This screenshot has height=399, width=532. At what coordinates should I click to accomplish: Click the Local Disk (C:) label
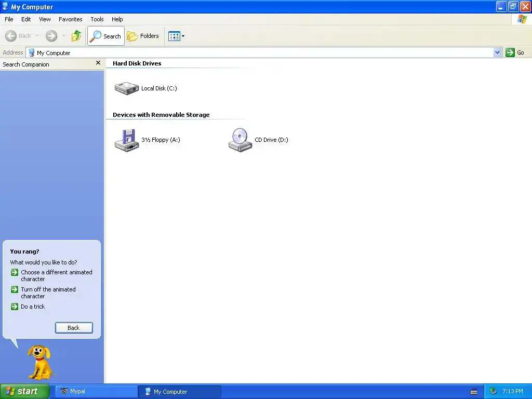click(x=159, y=88)
